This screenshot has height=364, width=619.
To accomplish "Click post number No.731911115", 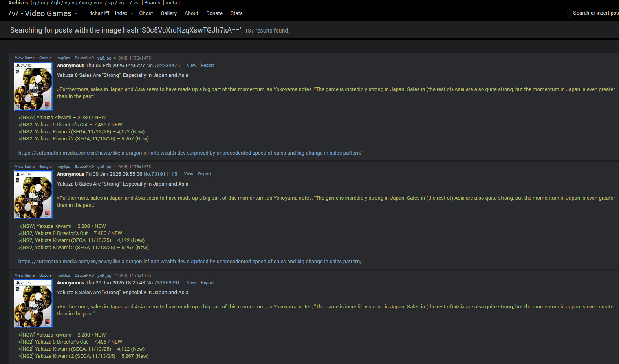I will 160,174.
